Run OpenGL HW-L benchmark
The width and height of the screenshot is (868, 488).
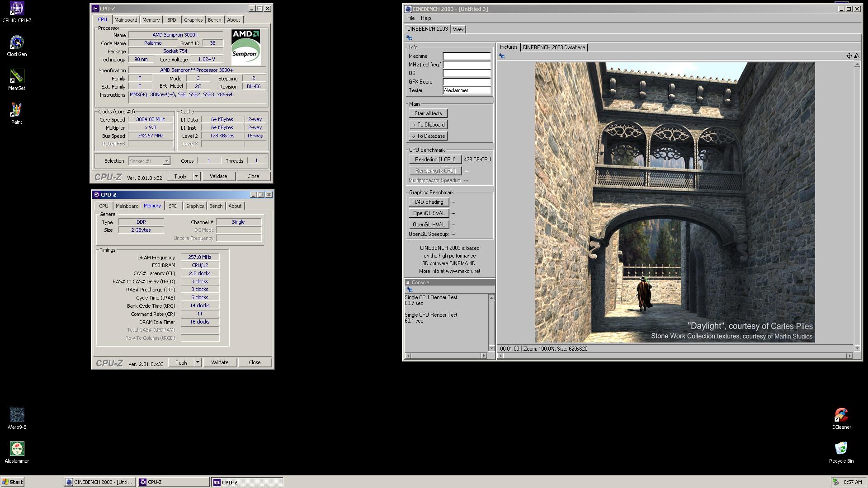(429, 225)
